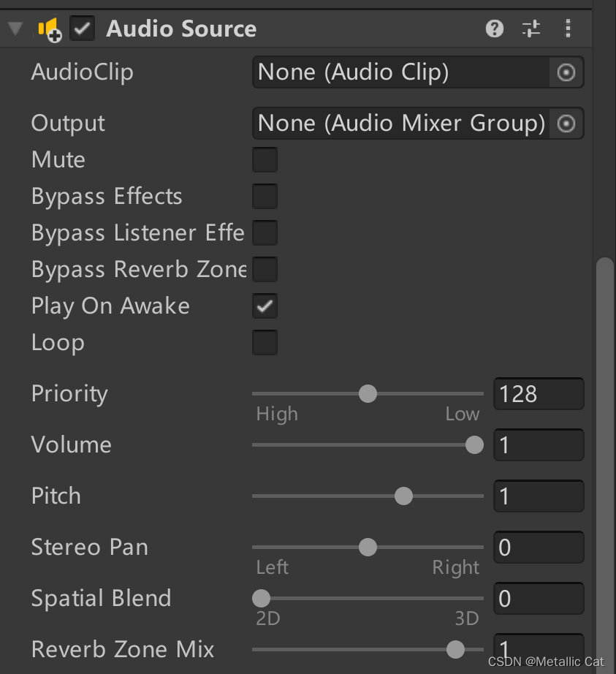Open Audio Source presets icon
The image size is (616, 674).
click(x=531, y=29)
